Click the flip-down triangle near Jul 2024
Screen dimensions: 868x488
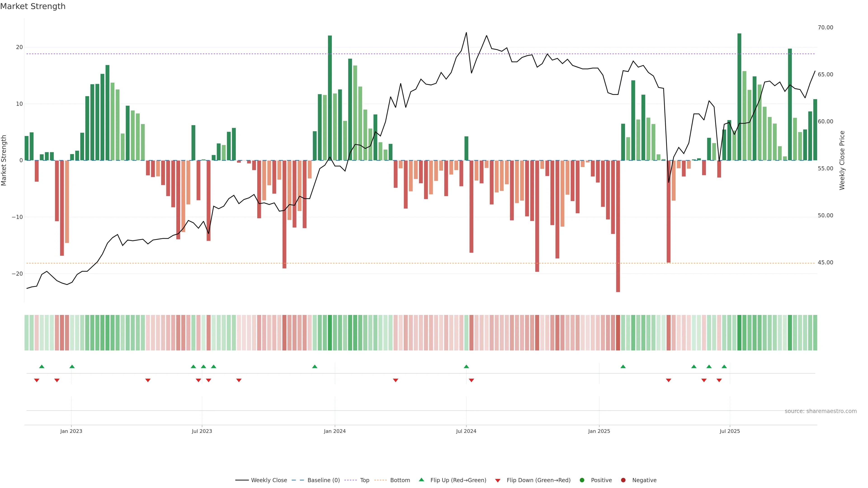coord(471,380)
